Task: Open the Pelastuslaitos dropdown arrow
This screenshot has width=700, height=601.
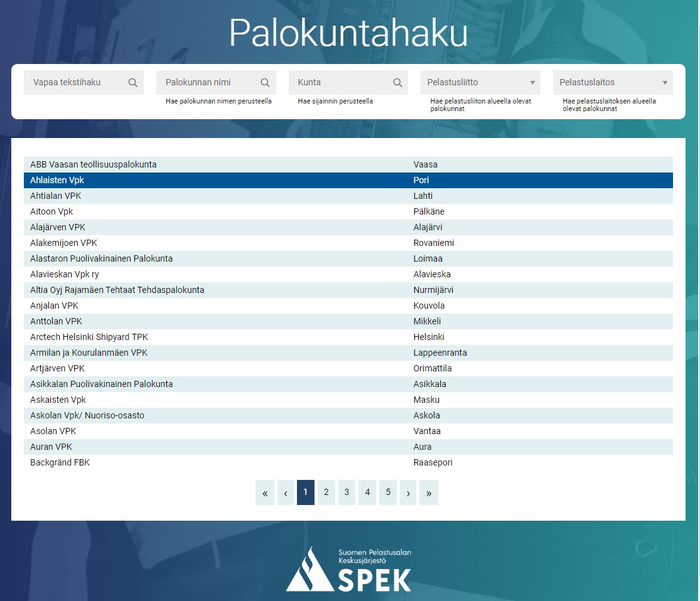Action: point(665,83)
